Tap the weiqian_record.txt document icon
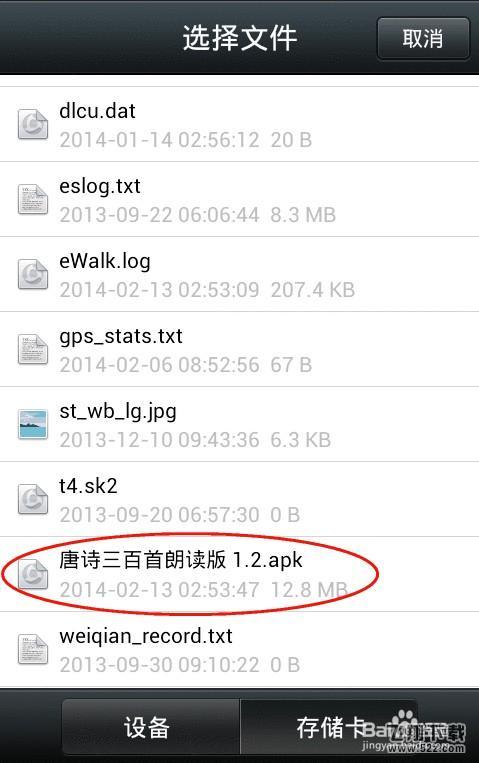Viewport: 479px width, 763px height. 33,649
